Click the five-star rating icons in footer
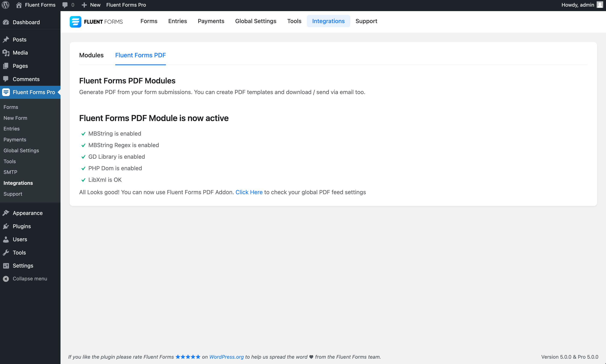The width and height of the screenshot is (606, 364). point(188,357)
